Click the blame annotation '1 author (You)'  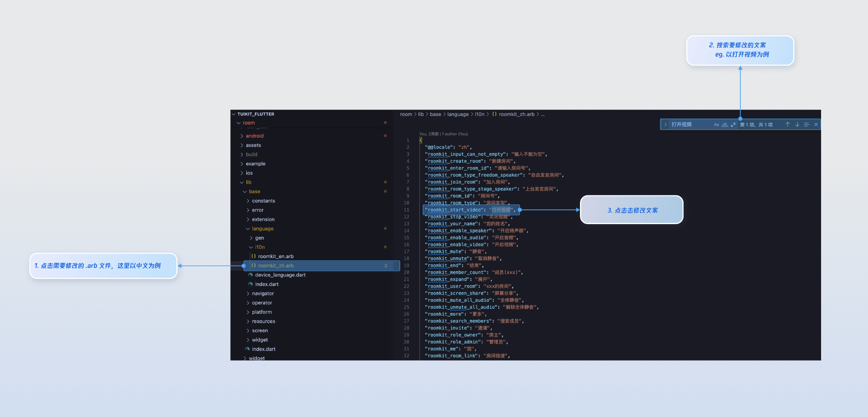pos(455,134)
